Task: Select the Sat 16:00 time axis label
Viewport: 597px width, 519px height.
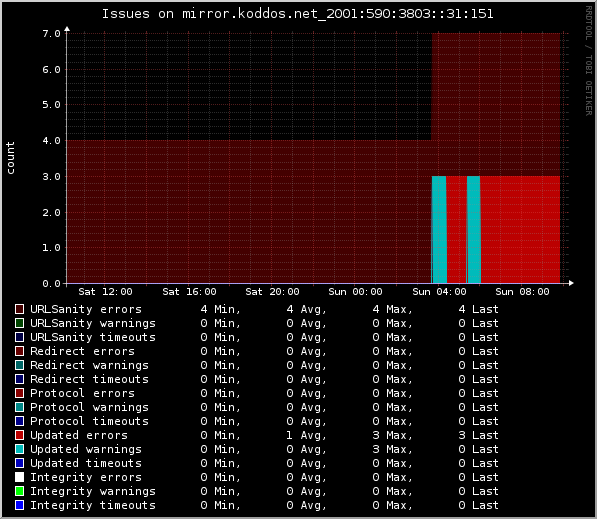Action: pyautogui.click(x=189, y=292)
